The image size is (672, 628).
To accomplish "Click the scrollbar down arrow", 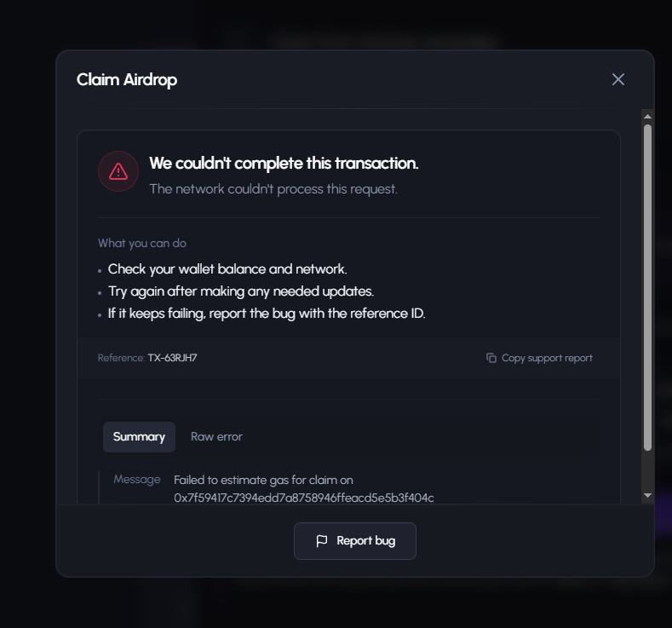I will pyautogui.click(x=647, y=496).
